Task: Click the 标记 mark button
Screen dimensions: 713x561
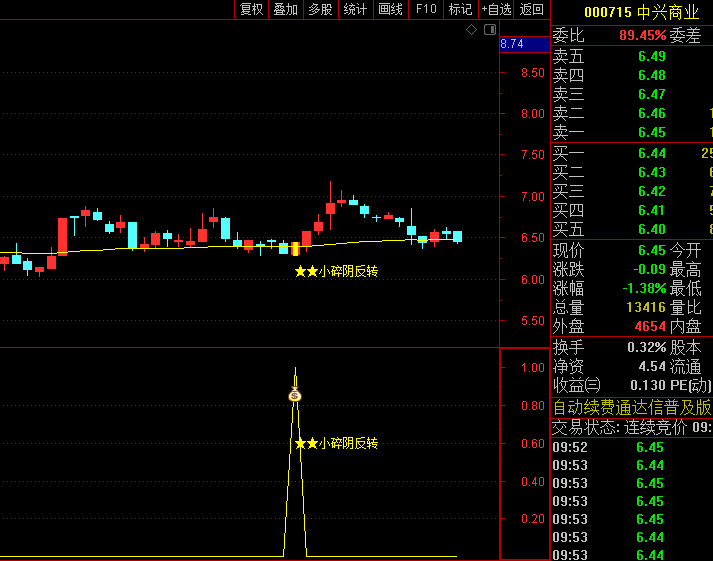Action: click(x=460, y=9)
